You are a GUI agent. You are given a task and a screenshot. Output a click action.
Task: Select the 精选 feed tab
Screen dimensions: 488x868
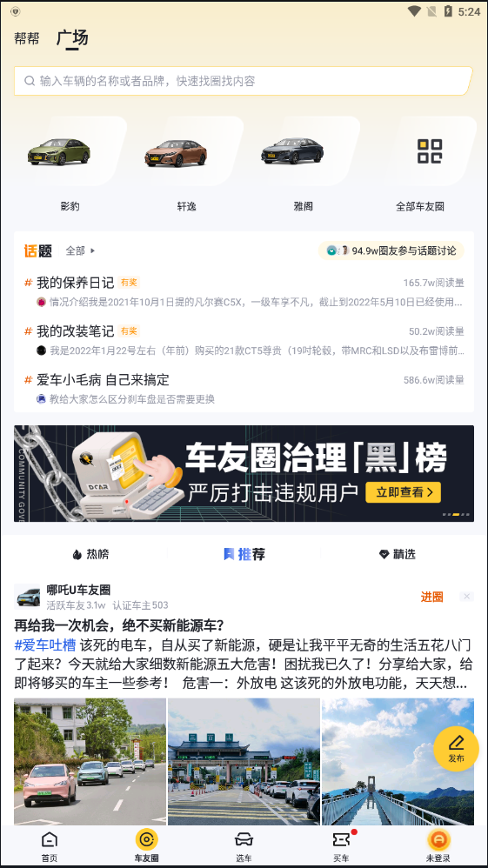398,554
